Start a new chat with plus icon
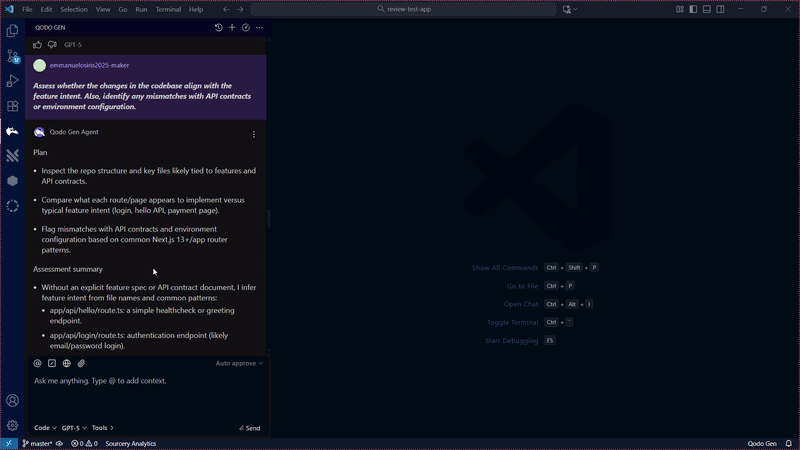This screenshot has height=450, width=800. click(x=232, y=28)
